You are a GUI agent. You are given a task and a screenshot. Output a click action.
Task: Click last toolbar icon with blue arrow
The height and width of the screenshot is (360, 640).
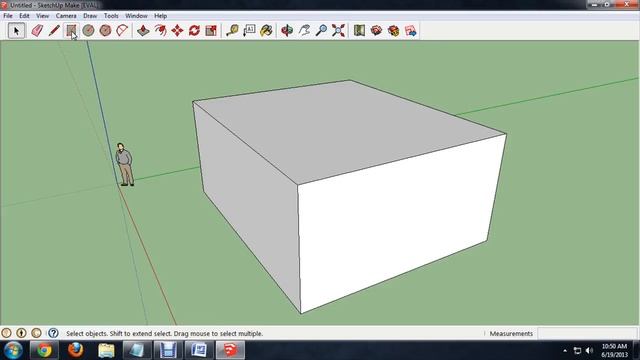pos(411,31)
